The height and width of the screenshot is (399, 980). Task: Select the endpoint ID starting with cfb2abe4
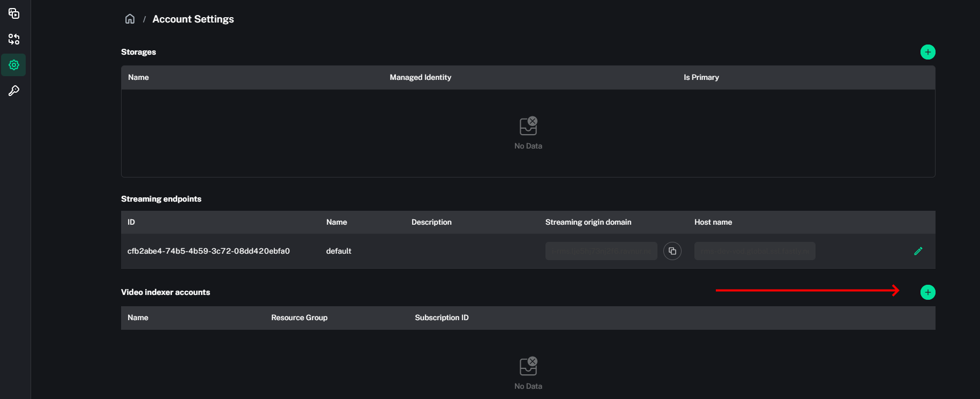208,251
